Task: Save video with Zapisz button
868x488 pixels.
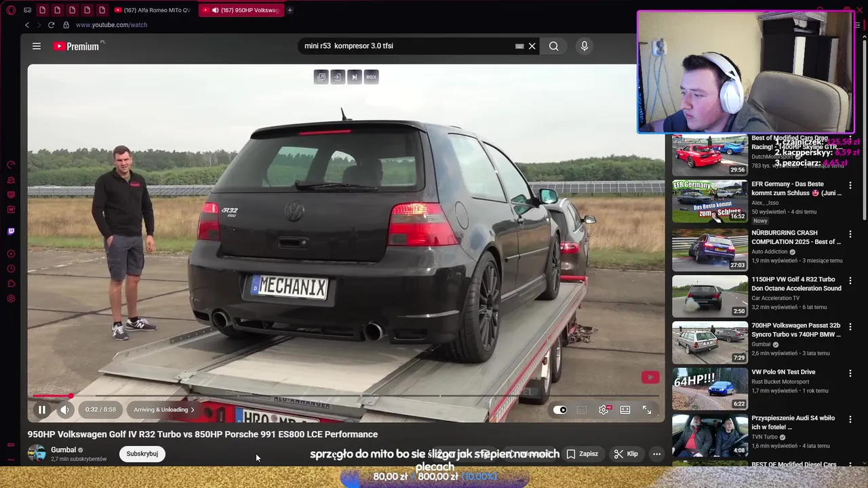Action: click(582, 453)
